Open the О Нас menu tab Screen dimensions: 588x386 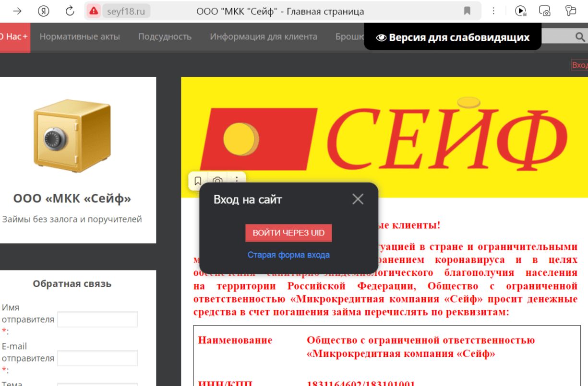click(x=14, y=37)
